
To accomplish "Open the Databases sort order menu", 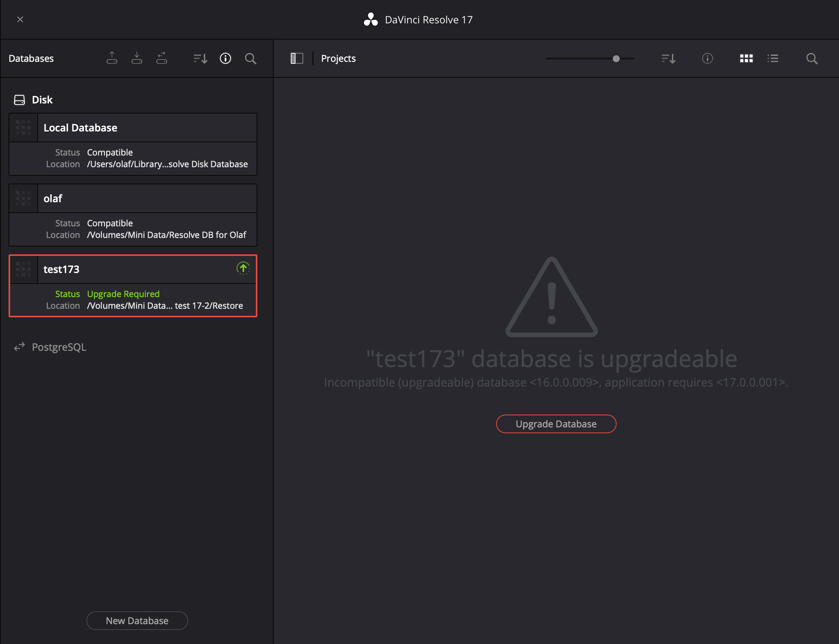I will (201, 58).
